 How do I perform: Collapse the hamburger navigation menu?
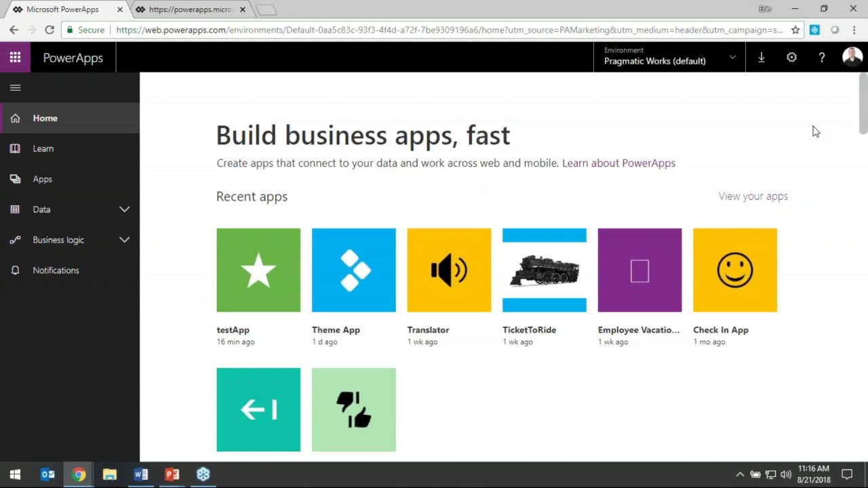(x=15, y=87)
